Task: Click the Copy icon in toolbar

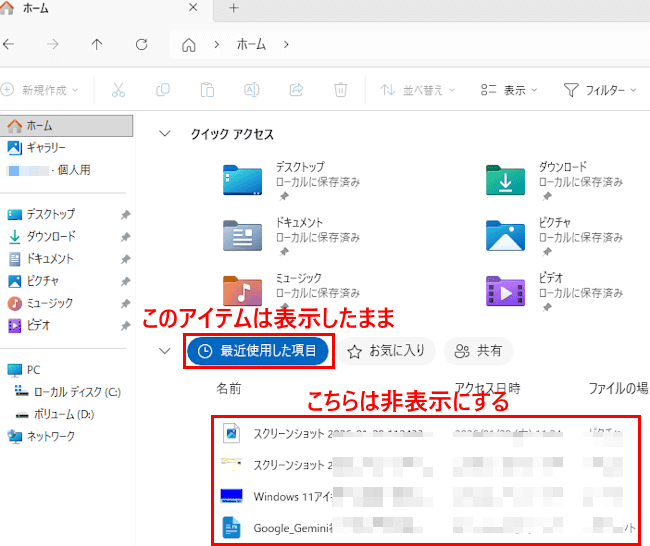Action: tap(163, 90)
